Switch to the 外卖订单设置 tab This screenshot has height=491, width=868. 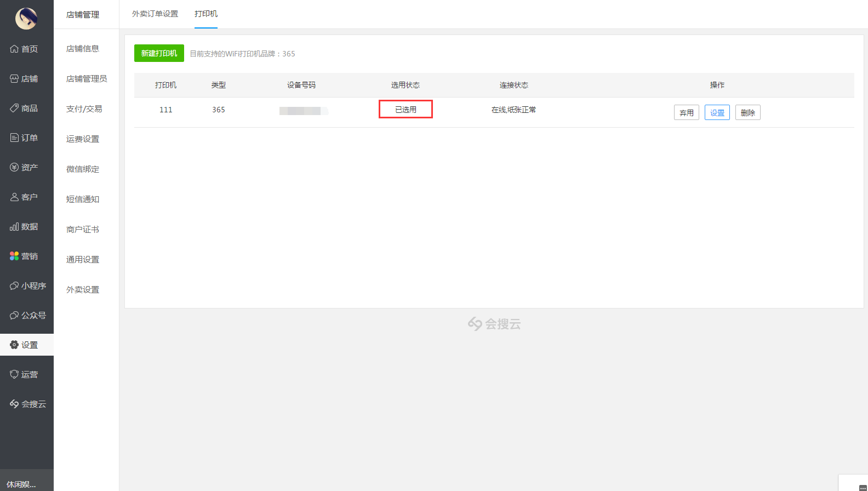[x=155, y=14]
